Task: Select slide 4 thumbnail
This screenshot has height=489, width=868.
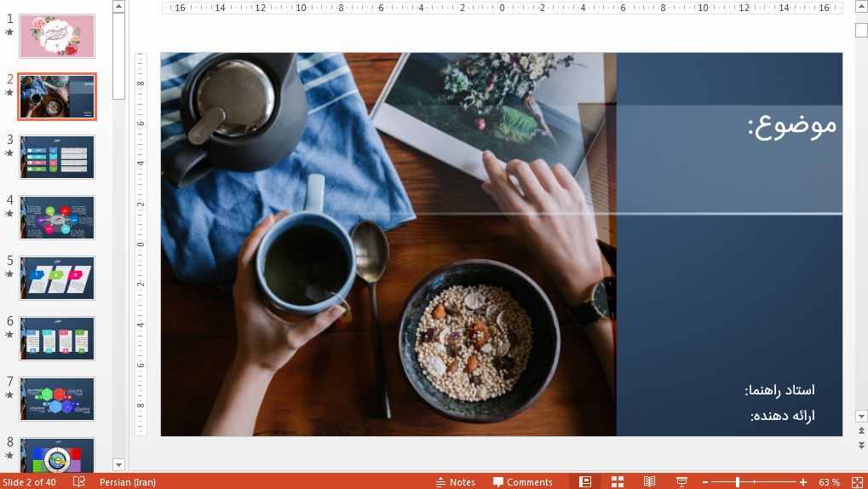Action: [x=57, y=218]
